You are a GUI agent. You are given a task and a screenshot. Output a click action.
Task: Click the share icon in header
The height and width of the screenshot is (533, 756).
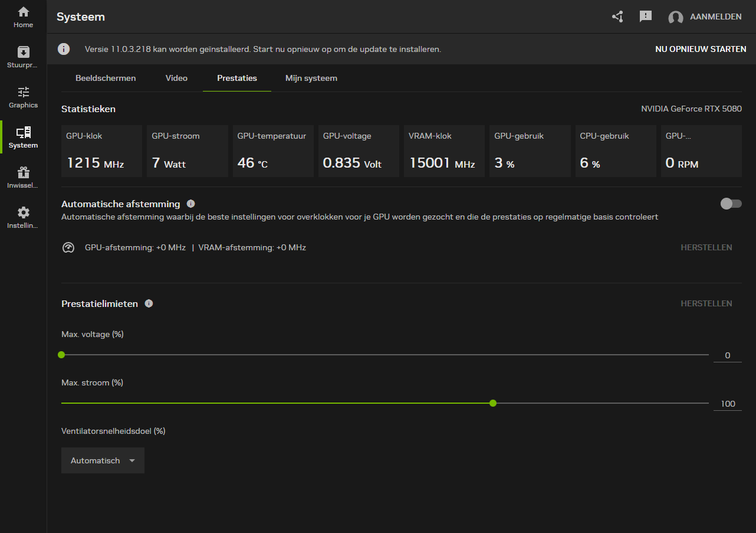617,17
